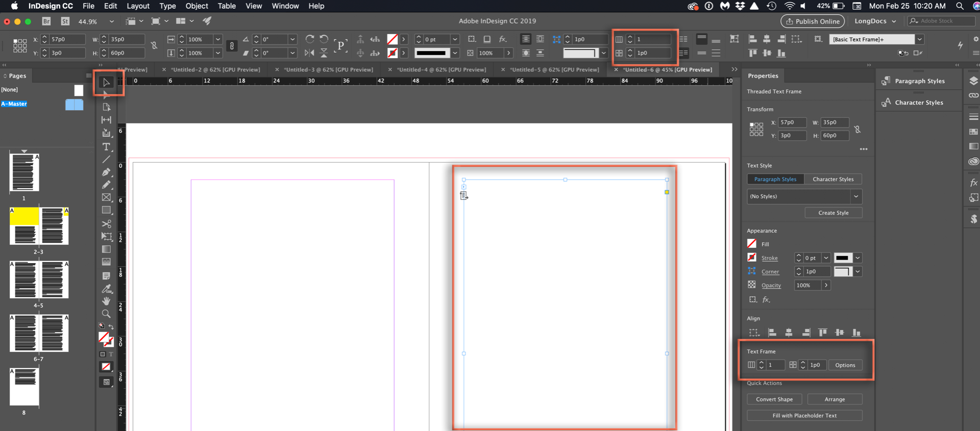Align horizontal centers in Properties Align section
This screenshot has height=431, width=980.
789,333
